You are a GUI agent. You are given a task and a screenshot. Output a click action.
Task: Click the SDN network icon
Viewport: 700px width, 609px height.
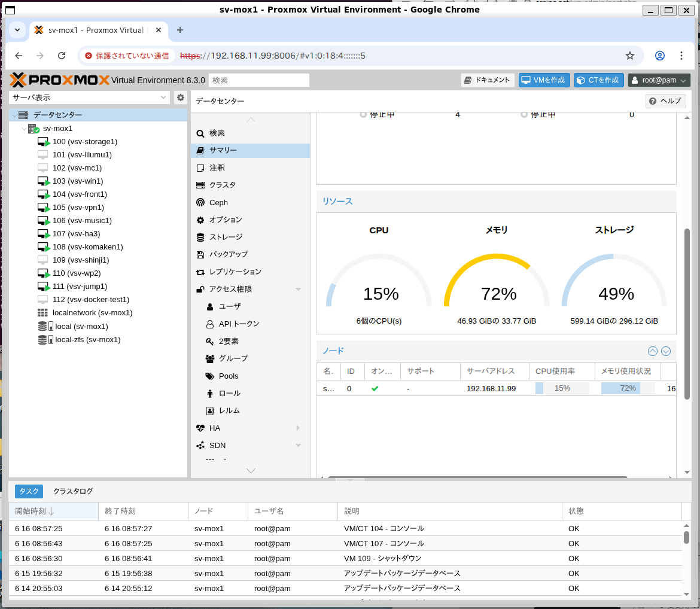tap(200, 446)
